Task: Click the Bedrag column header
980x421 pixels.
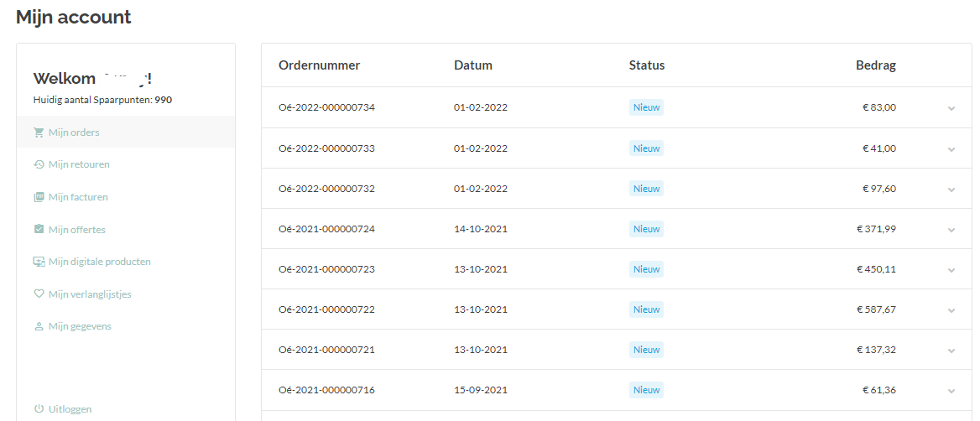Action: pos(875,65)
